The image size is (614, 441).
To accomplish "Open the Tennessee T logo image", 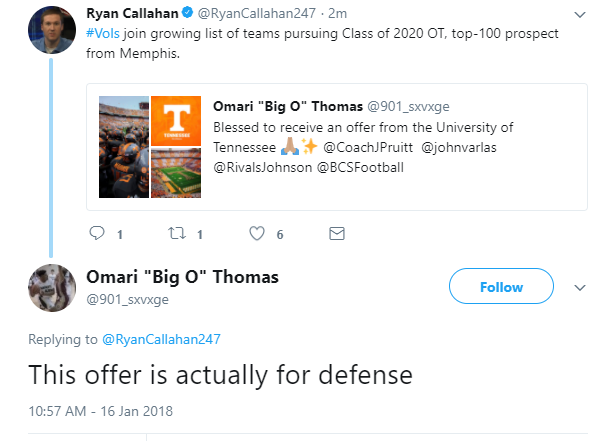I will coord(176,121).
